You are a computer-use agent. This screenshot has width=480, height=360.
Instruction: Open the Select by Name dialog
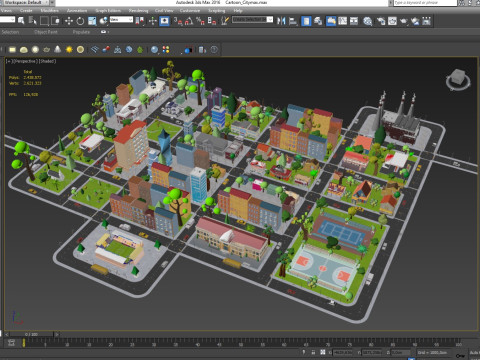[32, 21]
